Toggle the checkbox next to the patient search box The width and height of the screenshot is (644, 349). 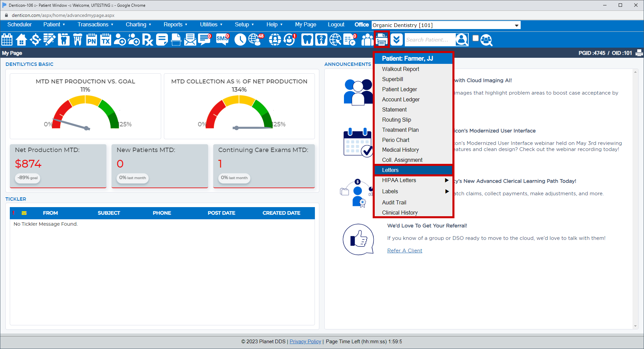(x=475, y=38)
